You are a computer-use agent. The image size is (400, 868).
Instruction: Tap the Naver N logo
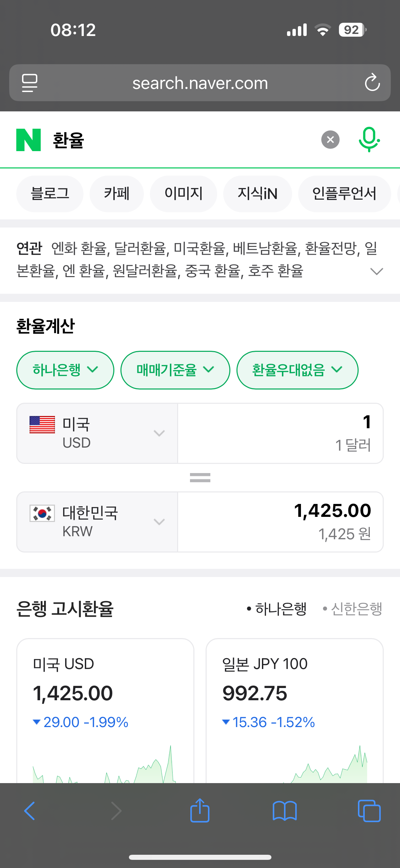tap(28, 140)
